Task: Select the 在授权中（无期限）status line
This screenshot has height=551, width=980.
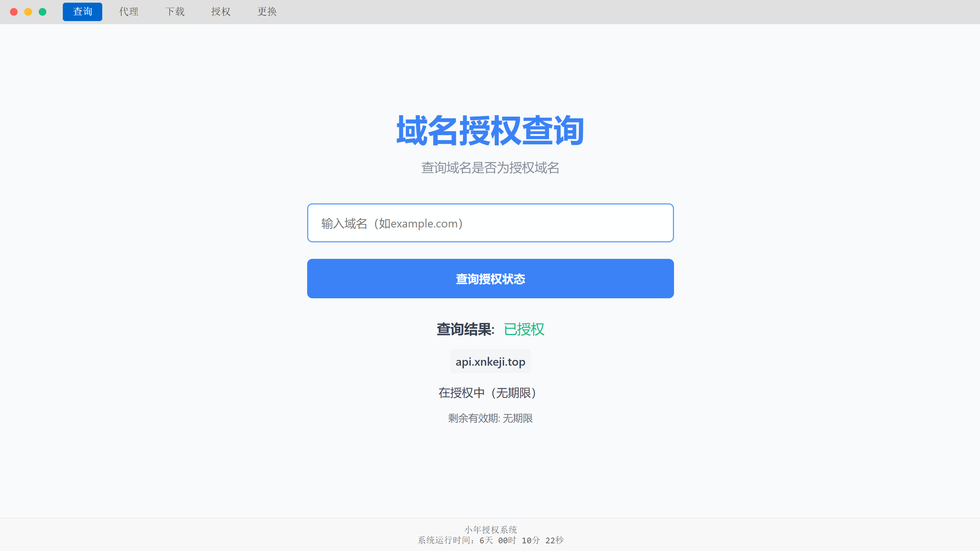Action: (487, 393)
